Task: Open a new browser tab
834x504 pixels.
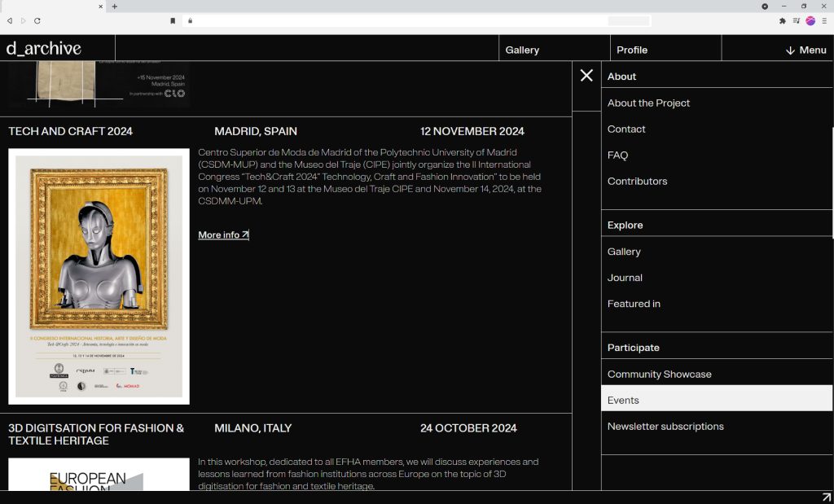Action: tap(114, 7)
